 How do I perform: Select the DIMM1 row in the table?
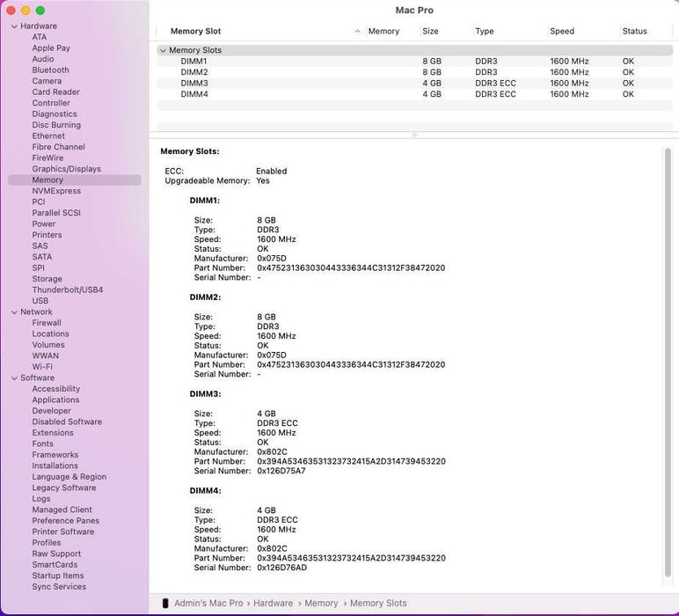click(414, 61)
